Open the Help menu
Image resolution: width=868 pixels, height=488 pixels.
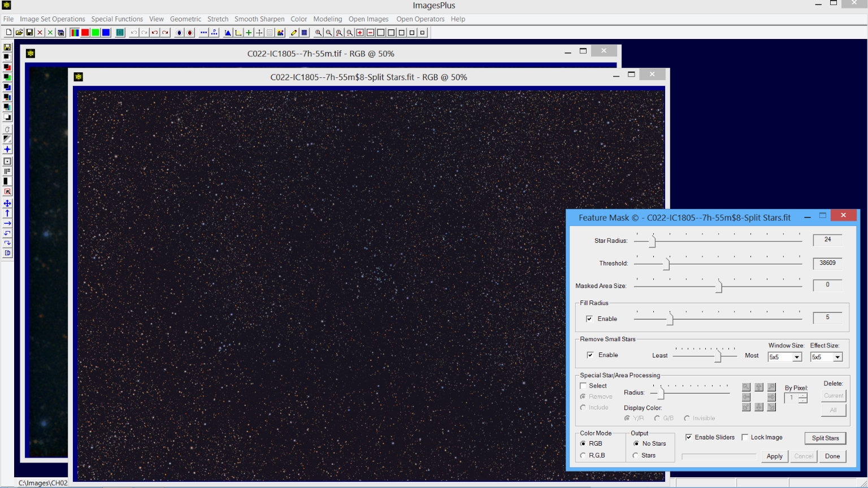click(458, 19)
